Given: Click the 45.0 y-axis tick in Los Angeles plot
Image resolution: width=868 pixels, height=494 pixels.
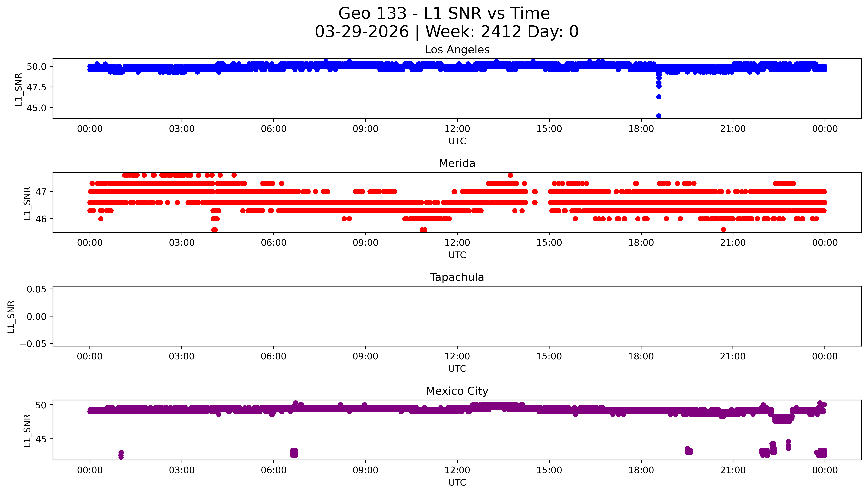Looking at the screenshot, I should [x=37, y=108].
